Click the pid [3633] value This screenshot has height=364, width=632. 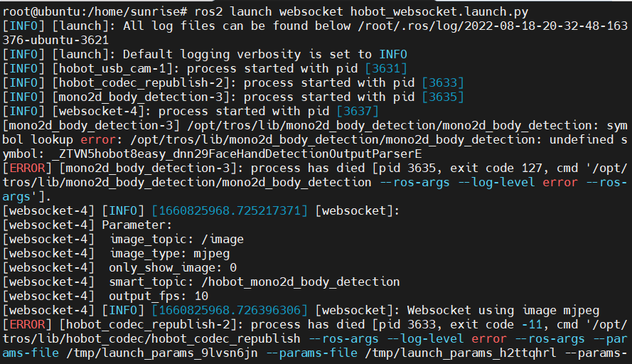(443, 82)
